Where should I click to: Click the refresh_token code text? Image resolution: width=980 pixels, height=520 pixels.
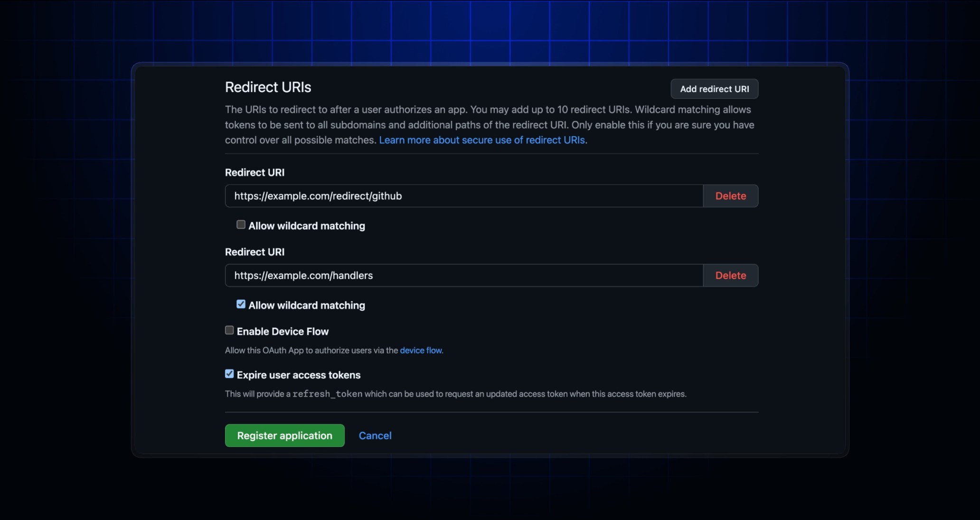click(327, 394)
